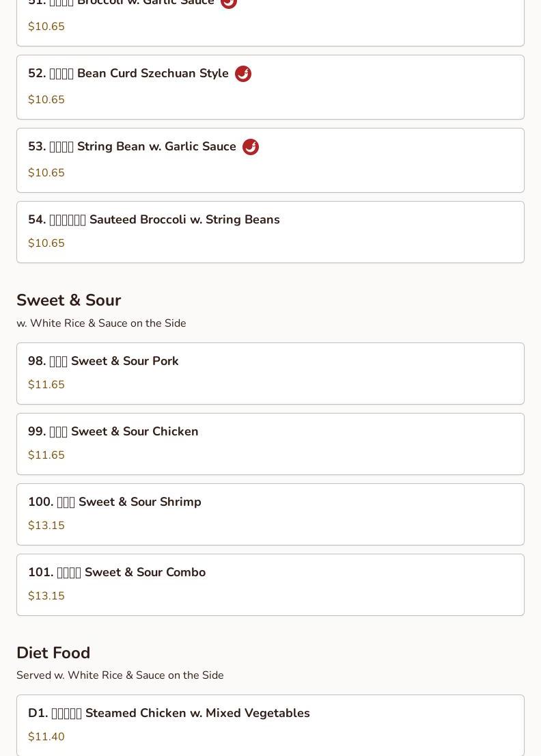This screenshot has height=756, width=541.
Task: Click 'w. White Rice & Sauce on the Side' subtitle
Action: (x=101, y=323)
